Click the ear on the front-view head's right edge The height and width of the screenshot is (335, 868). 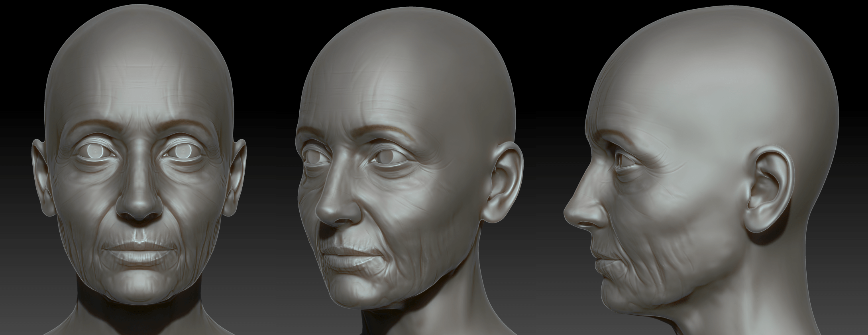click(236, 175)
